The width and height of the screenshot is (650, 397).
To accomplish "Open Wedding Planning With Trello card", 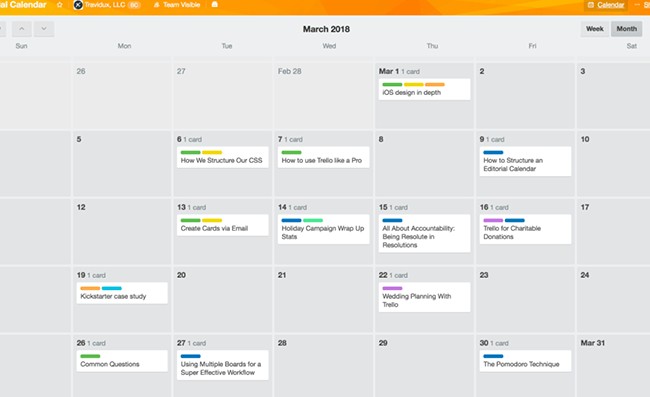I will click(x=424, y=297).
